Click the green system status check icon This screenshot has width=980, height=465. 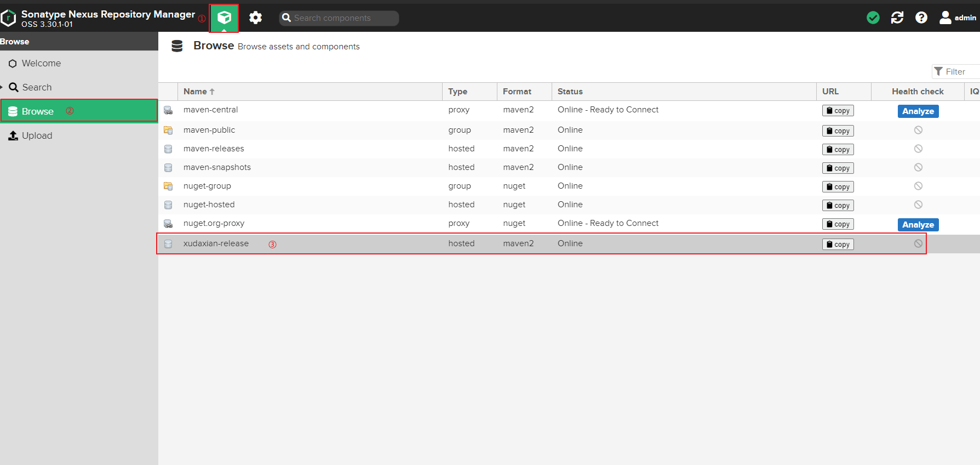(x=873, y=18)
